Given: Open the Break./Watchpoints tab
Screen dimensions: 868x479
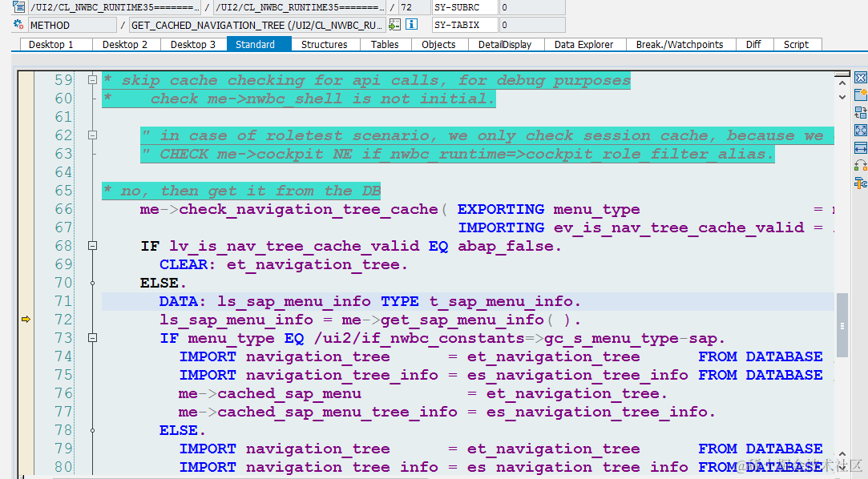Looking at the screenshot, I should coord(680,44).
